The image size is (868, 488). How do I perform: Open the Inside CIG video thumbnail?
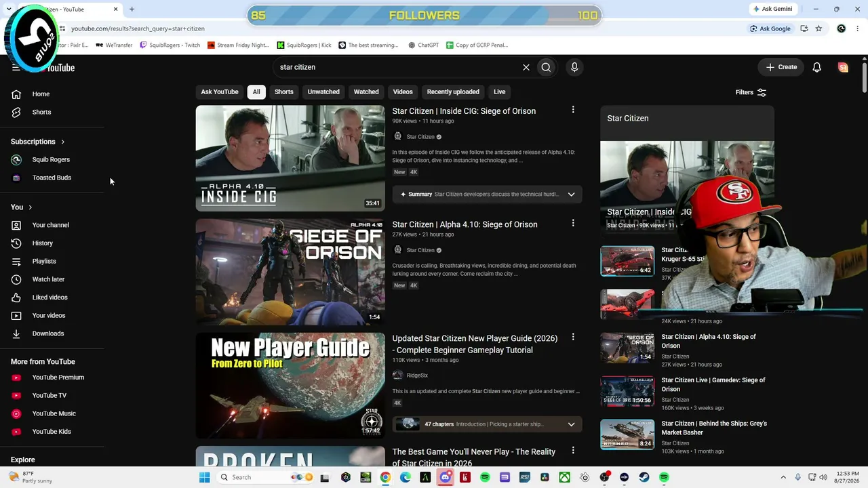click(x=290, y=158)
